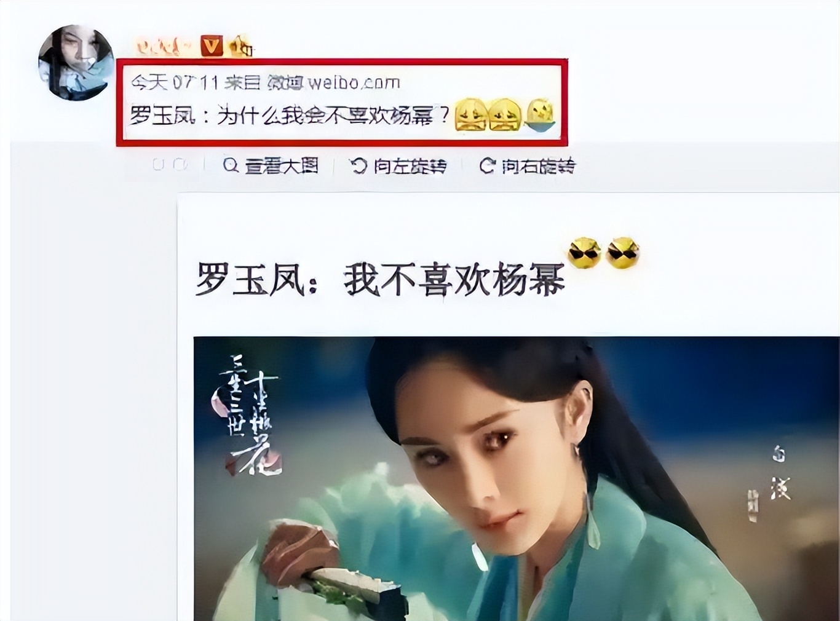Select the 查看大图 text button
Image resolution: width=840 pixels, height=621 pixels.
(282, 165)
